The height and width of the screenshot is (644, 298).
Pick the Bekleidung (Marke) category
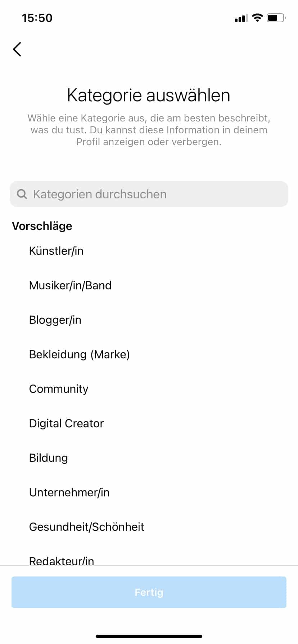[x=149, y=354]
